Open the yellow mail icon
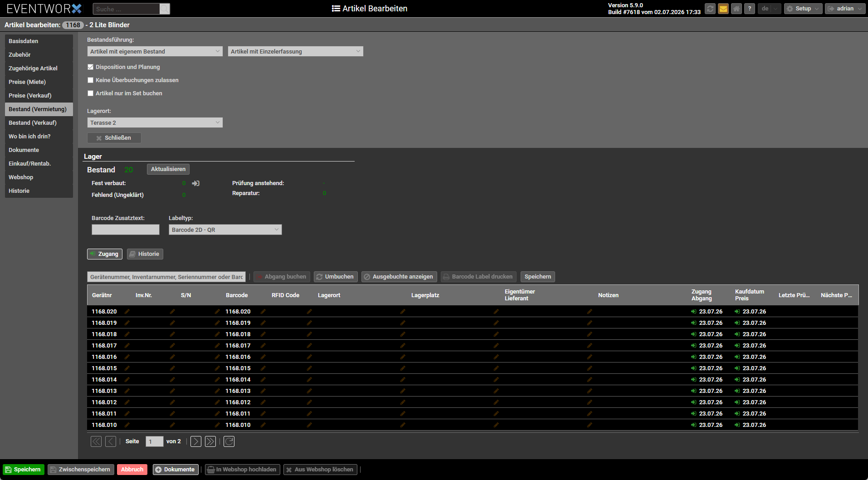Image resolution: width=868 pixels, height=480 pixels. click(x=723, y=9)
